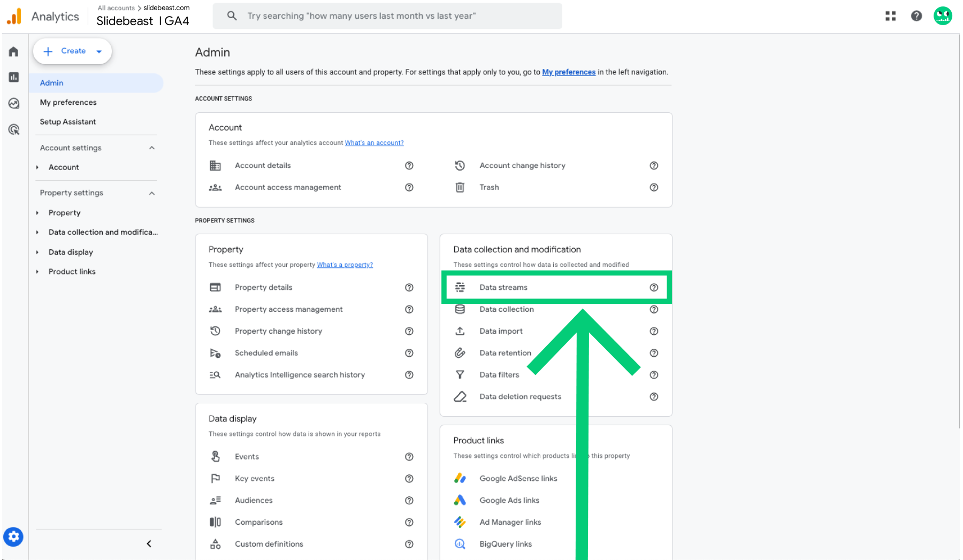Expand the Property tree item in sidebar

click(x=37, y=213)
